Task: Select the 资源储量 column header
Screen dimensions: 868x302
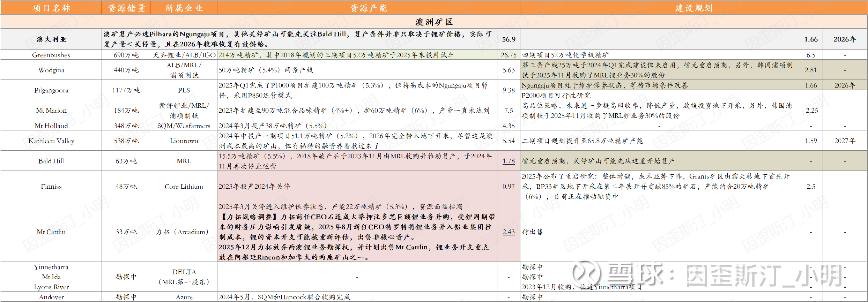Action: coord(126,8)
